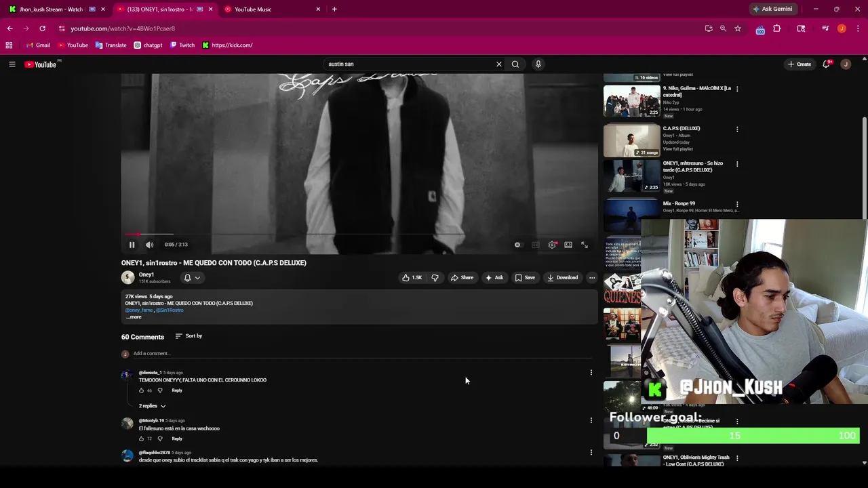Open the @Sin1Rostro link in description
Screen dimensions: 868x488
[x=170, y=310]
